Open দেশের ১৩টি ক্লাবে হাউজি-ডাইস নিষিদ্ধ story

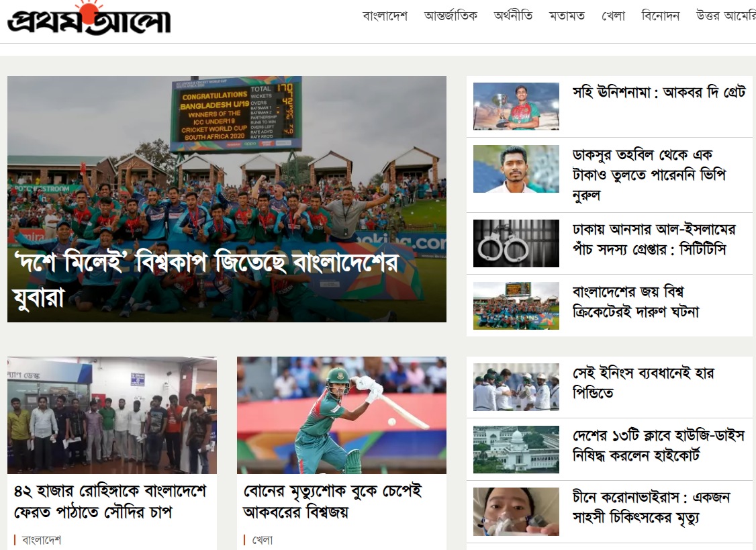659,445
